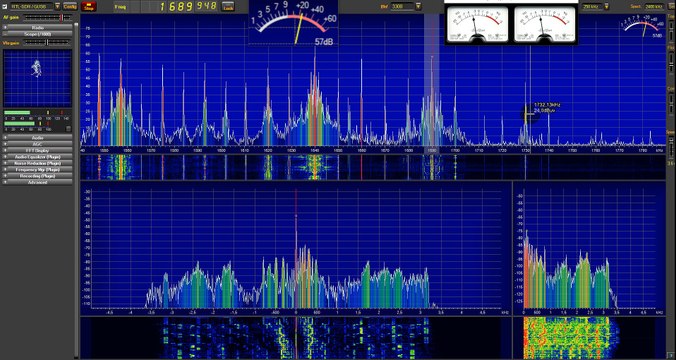Open the RTL-SDR source device dropdown

coord(57,6)
